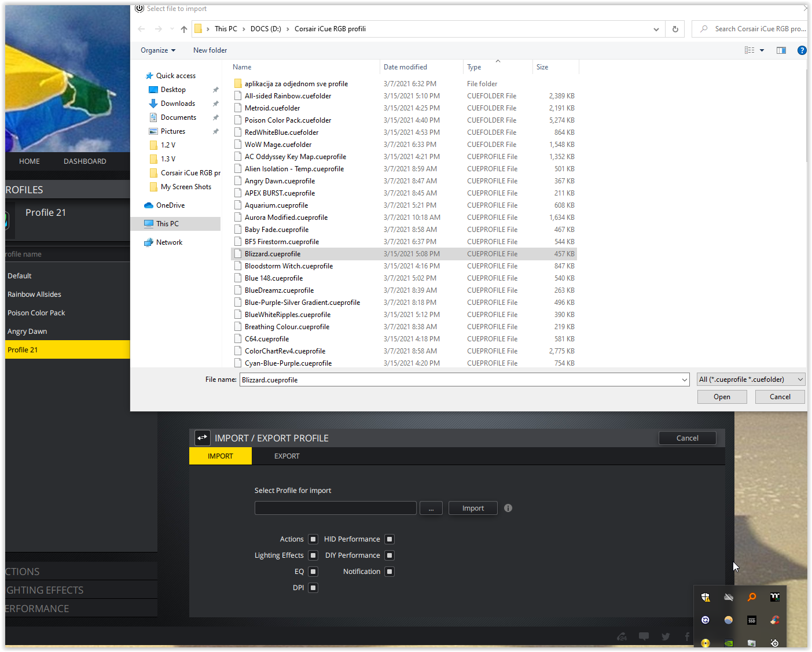Click the 24h phone support icon

[x=622, y=636]
